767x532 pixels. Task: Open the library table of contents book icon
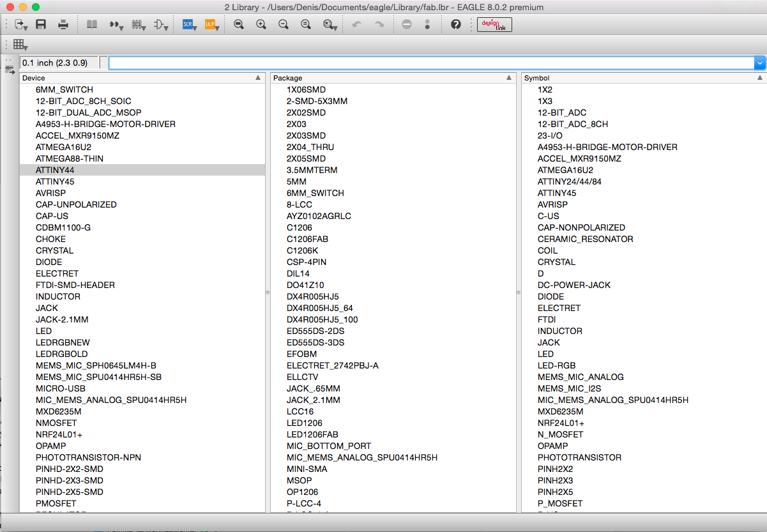pyautogui.click(x=92, y=25)
